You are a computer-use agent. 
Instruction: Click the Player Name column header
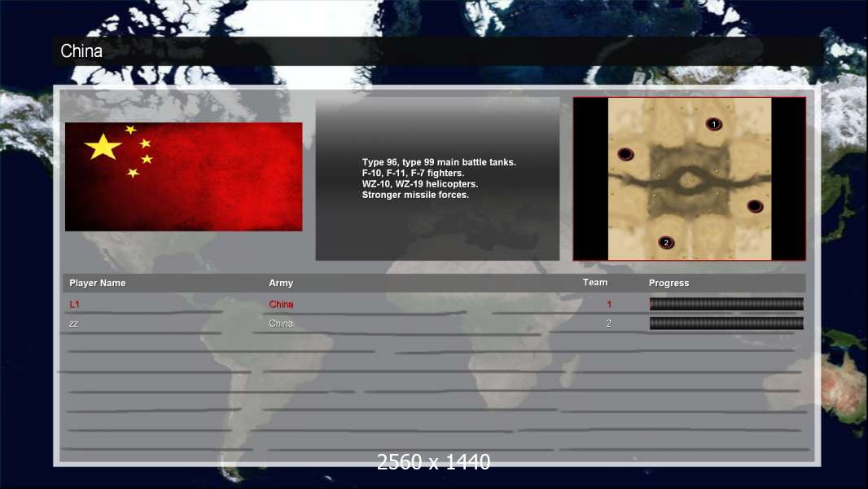click(98, 283)
